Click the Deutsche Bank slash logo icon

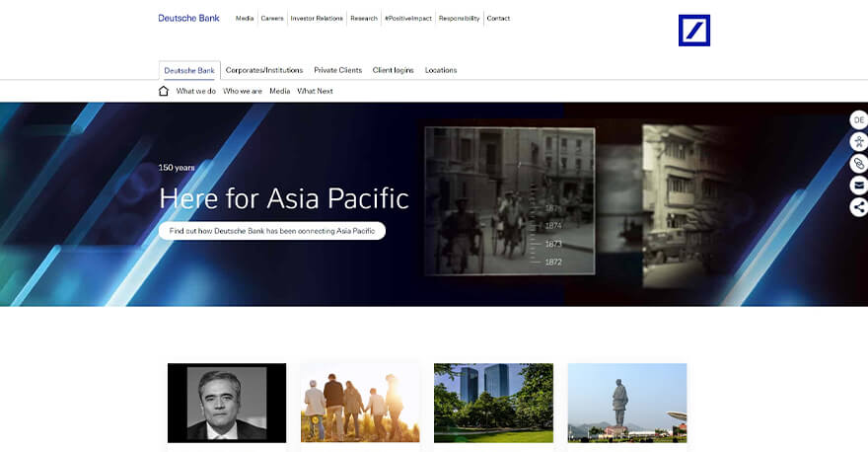[694, 31]
